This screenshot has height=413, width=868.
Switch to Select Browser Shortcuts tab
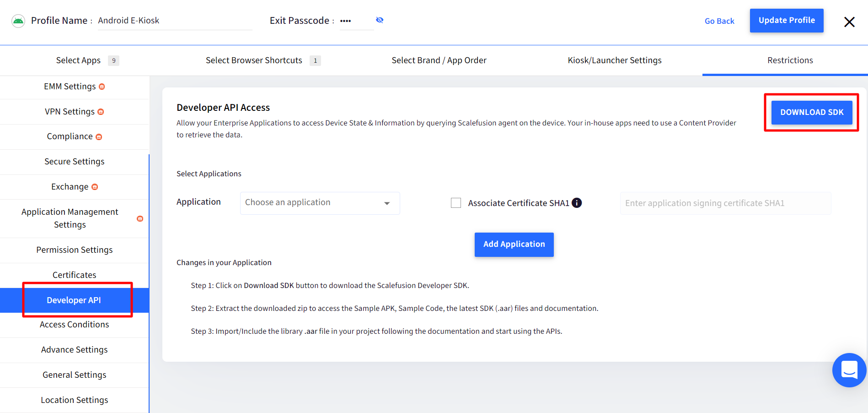point(263,60)
